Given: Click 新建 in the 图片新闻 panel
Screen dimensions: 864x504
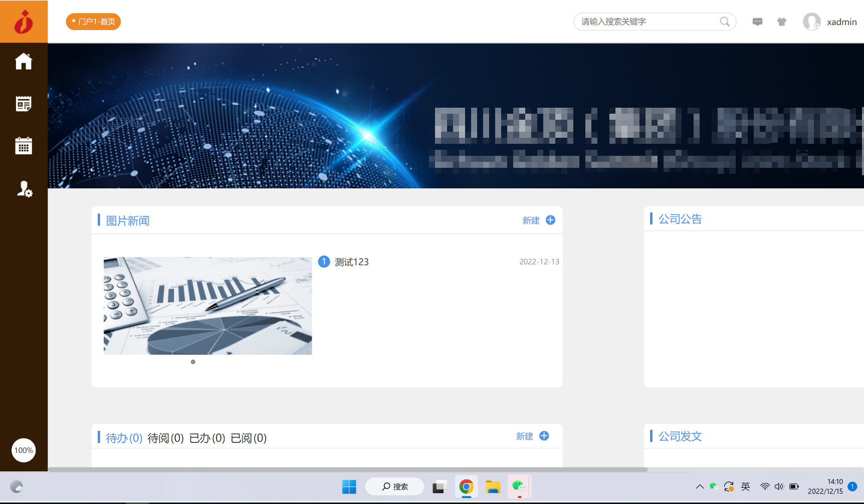Looking at the screenshot, I should click(x=531, y=220).
